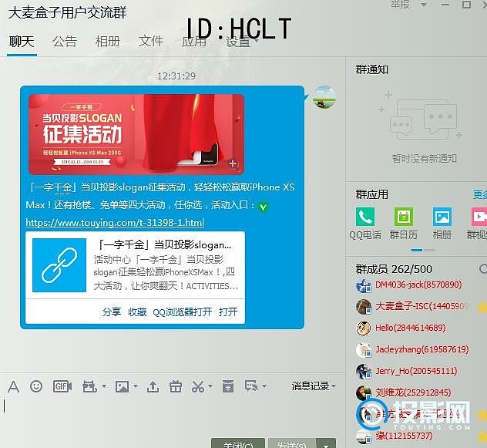Click avatar of Hello(2844614689)
Image resolution: width=487 pixels, height=448 pixels.
[364, 328]
